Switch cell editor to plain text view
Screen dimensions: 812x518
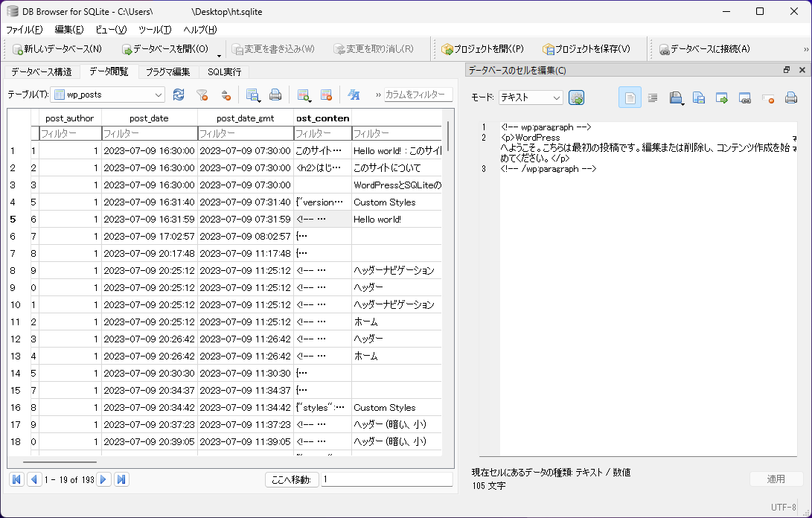click(630, 97)
